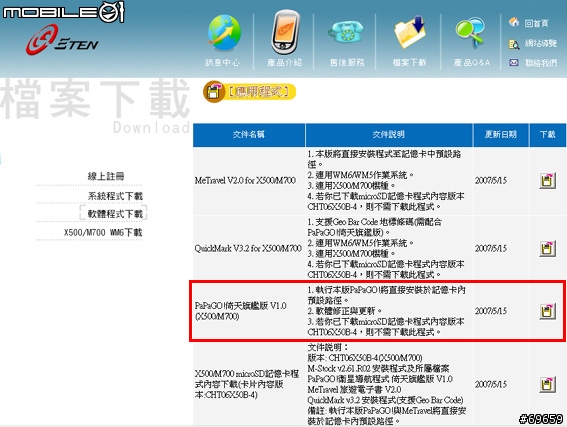Download MeTravel V2.0 via its disk icon
567x427 pixels.
click(547, 180)
